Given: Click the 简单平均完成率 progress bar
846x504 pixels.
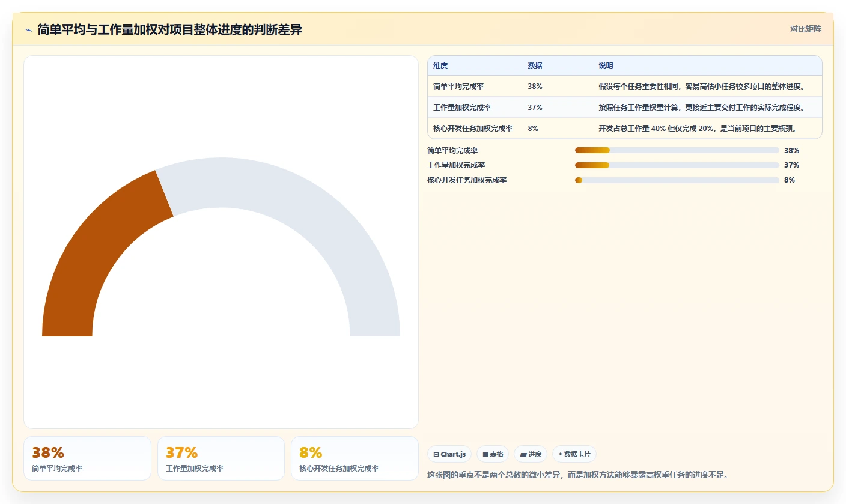Looking at the screenshot, I should point(677,150).
